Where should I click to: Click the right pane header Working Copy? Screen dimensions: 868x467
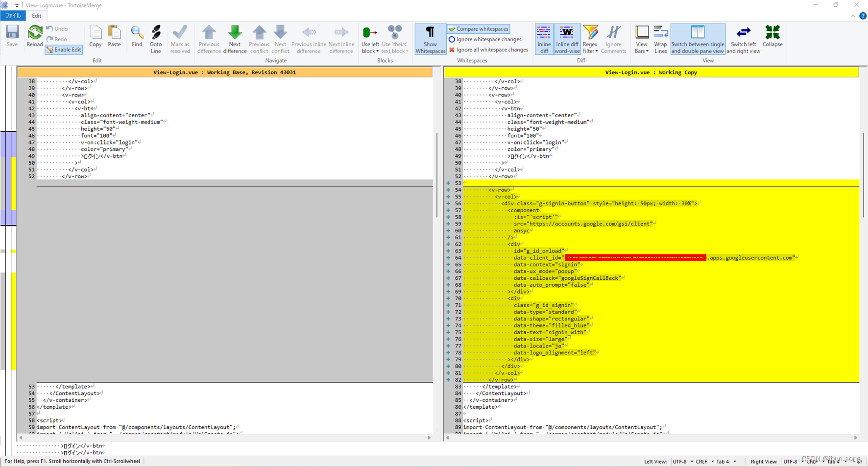651,73
